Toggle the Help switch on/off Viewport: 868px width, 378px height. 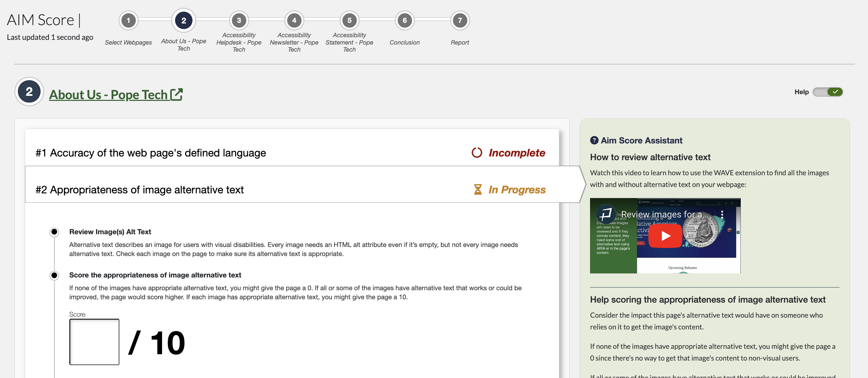pos(827,92)
